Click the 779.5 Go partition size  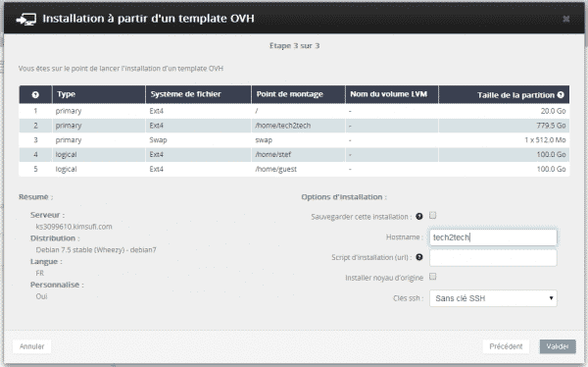coord(551,126)
